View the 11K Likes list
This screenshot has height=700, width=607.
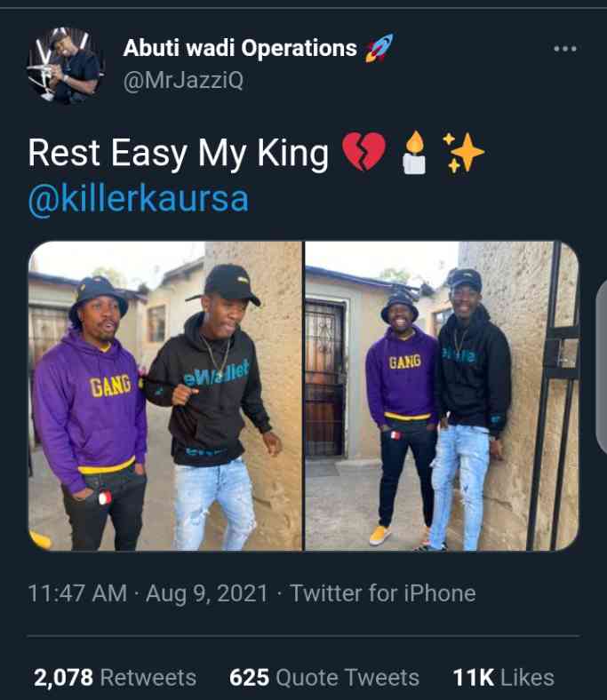[503, 677]
